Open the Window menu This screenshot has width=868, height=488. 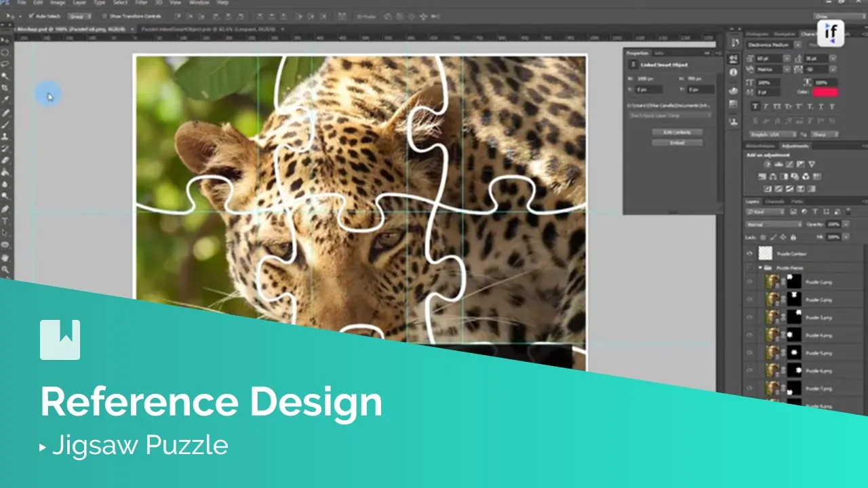(x=199, y=3)
